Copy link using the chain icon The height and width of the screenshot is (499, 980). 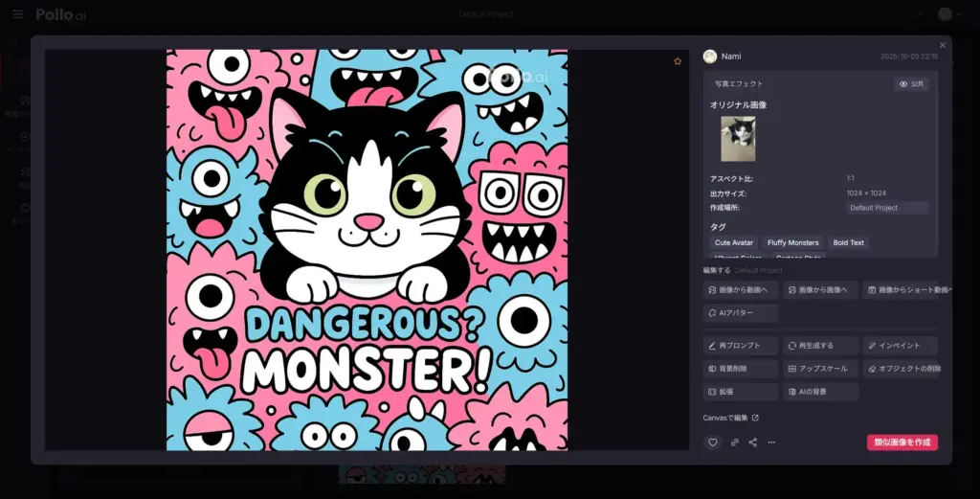tap(734, 442)
